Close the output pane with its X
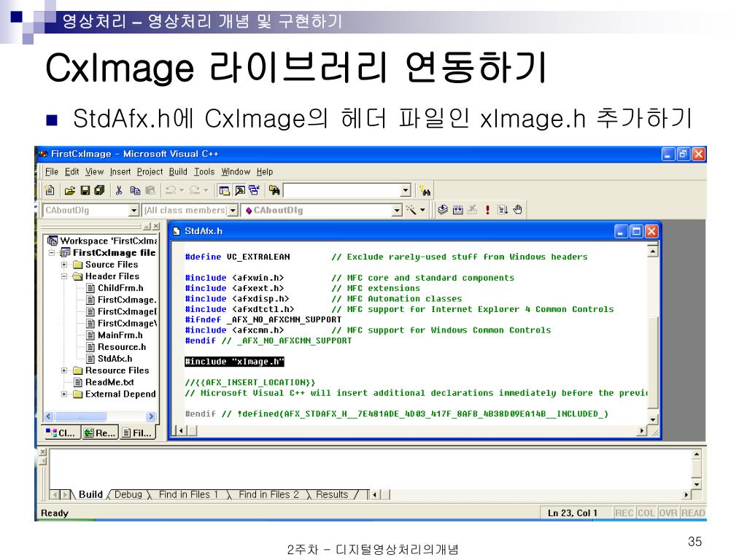747x560 pixels. [43, 451]
